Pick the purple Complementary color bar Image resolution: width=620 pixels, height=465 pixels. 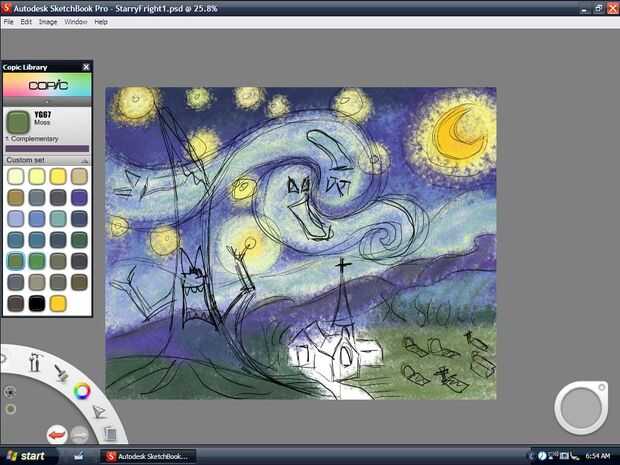(47, 149)
